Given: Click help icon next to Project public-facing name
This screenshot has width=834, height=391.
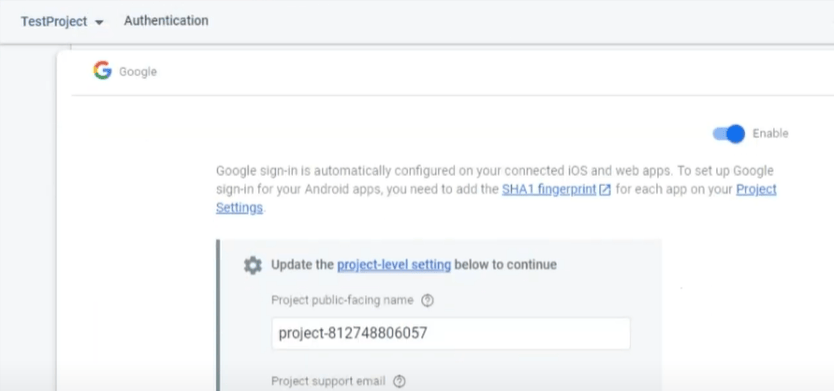Looking at the screenshot, I should [427, 301].
